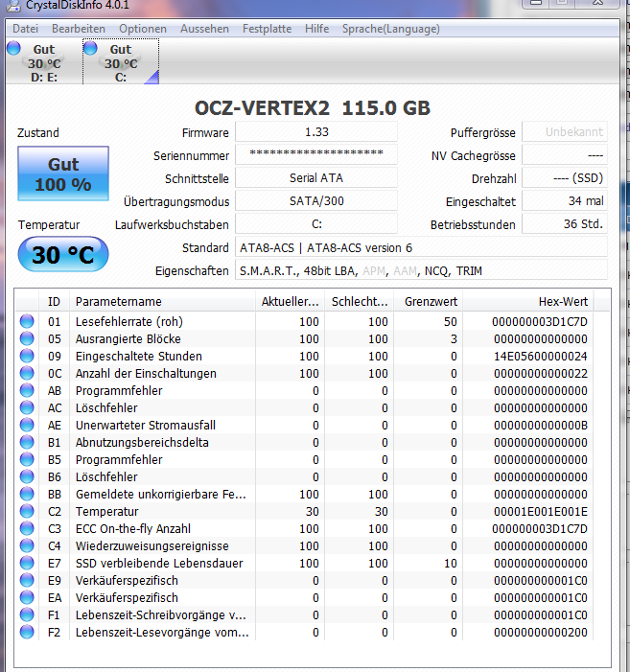Click hex value 00000000000022
Viewport: 630px width, 672px height.
(541, 373)
